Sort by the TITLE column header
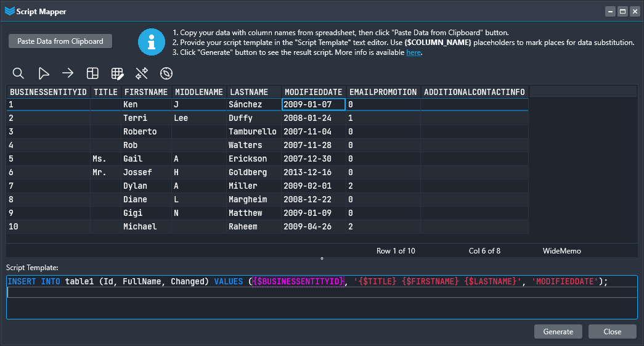 pyautogui.click(x=105, y=92)
